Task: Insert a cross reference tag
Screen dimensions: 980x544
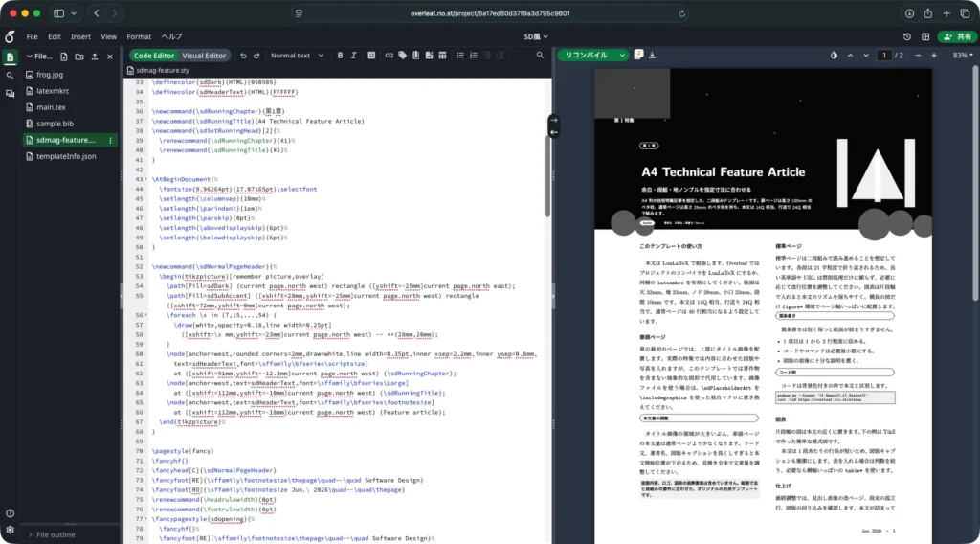Action: pyautogui.click(x=403, y=56)
